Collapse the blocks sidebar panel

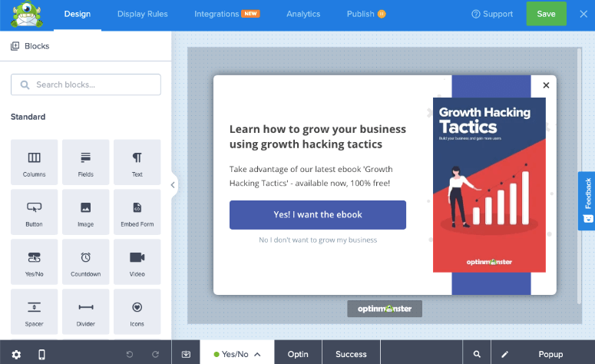point(173,185)
